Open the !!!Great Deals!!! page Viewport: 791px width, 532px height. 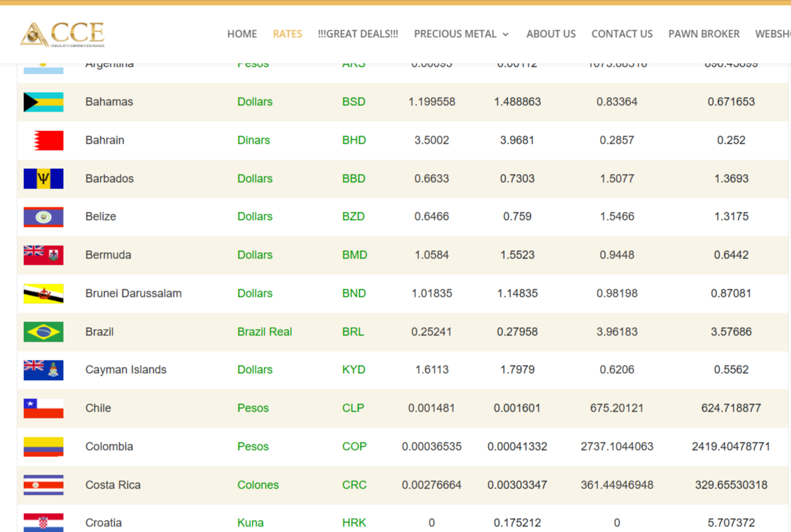pos(358,34)
